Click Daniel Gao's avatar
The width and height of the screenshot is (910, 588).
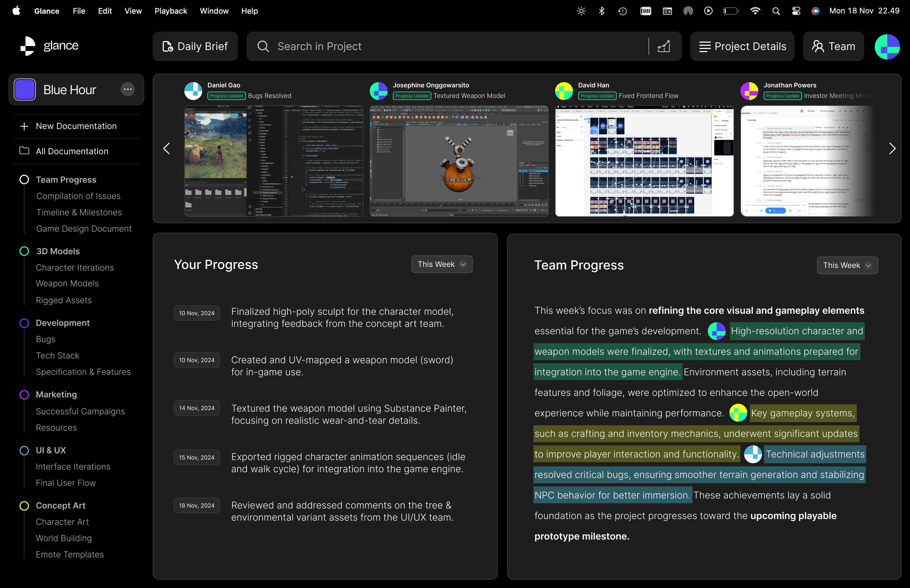coord(193,91)
